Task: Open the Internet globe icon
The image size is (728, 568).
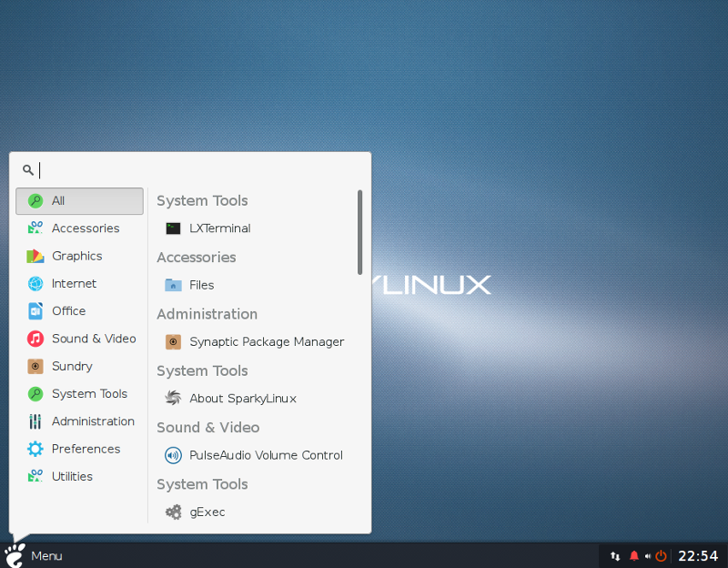Action: pos(35,283)
